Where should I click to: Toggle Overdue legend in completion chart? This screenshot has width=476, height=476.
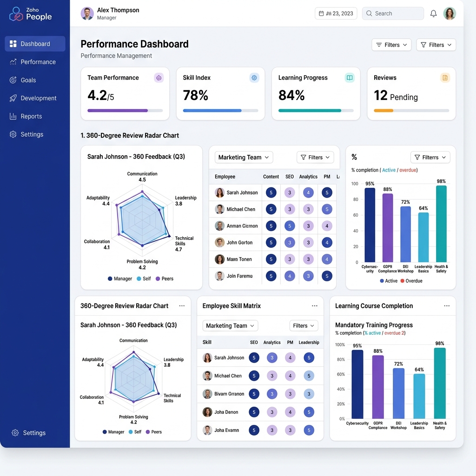(411, 281)
